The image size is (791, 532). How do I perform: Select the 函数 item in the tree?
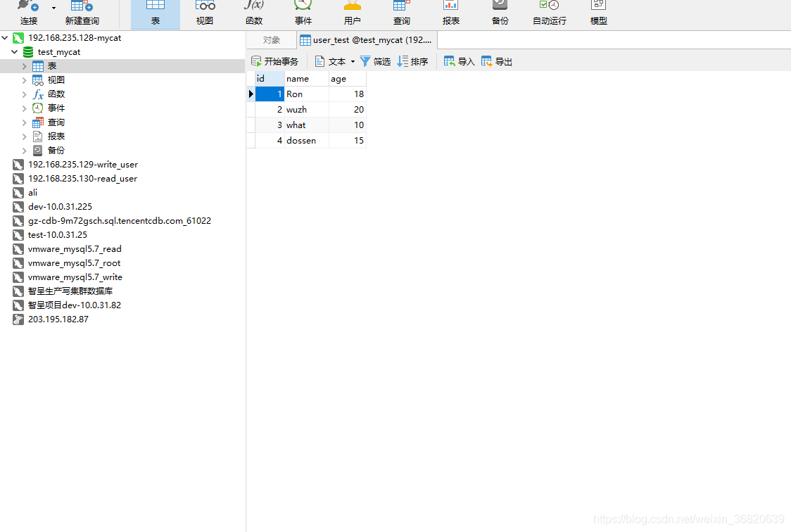[x=56, y=94]
